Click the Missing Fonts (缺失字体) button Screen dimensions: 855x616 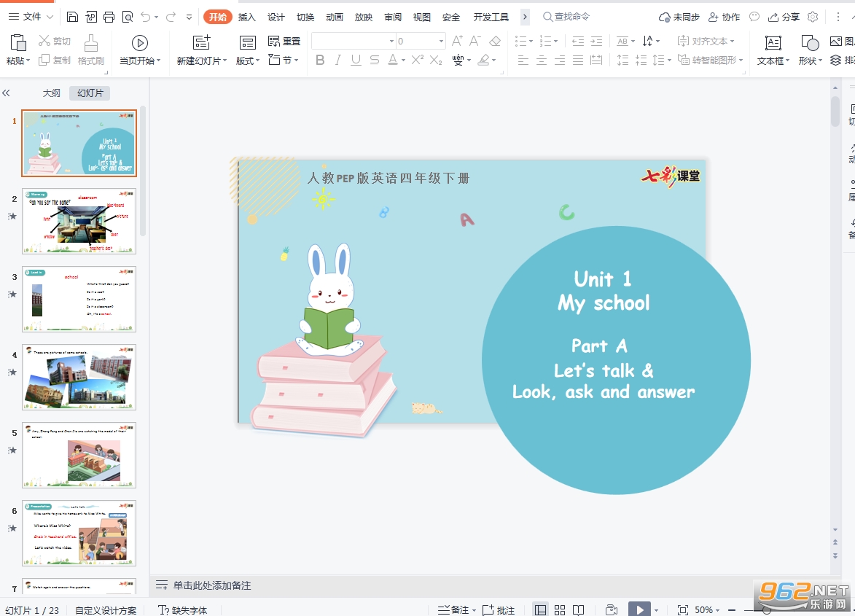pos(183,610)
